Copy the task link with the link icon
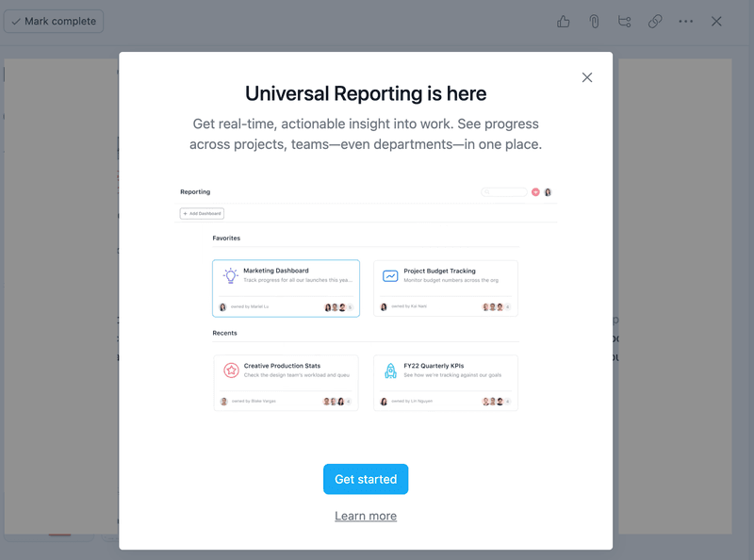The height and width of the screenshot is (560, 754). [655, 21]
